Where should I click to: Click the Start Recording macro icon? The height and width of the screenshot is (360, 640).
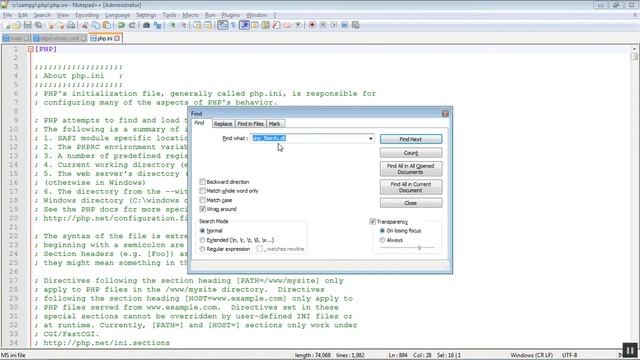(x=312, y=25)
